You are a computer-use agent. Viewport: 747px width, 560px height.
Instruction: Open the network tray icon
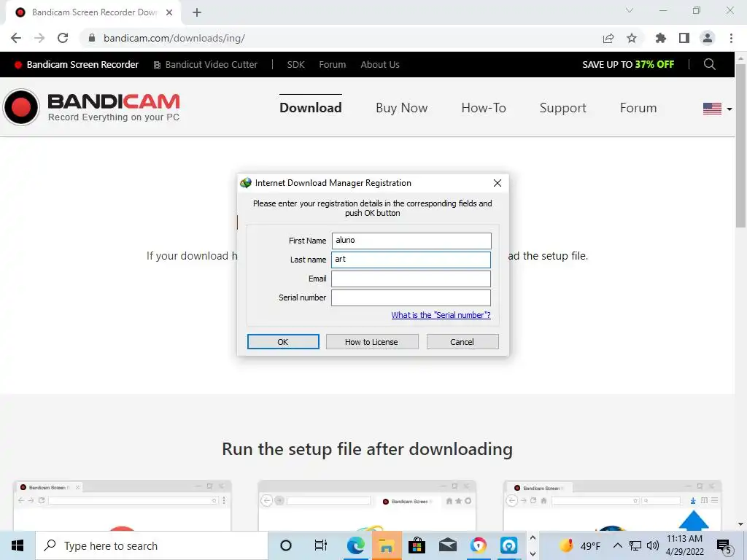635,545
